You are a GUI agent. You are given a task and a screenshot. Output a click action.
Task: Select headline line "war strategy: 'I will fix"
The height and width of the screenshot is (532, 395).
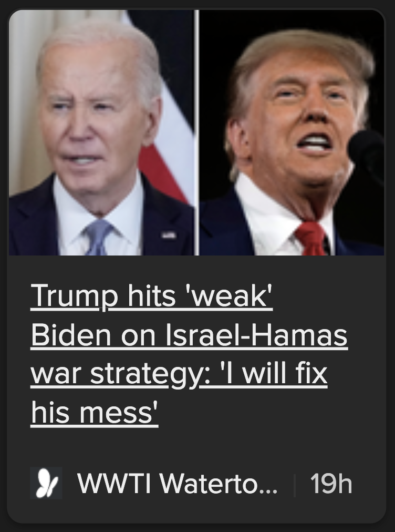[x=179, y=374]
